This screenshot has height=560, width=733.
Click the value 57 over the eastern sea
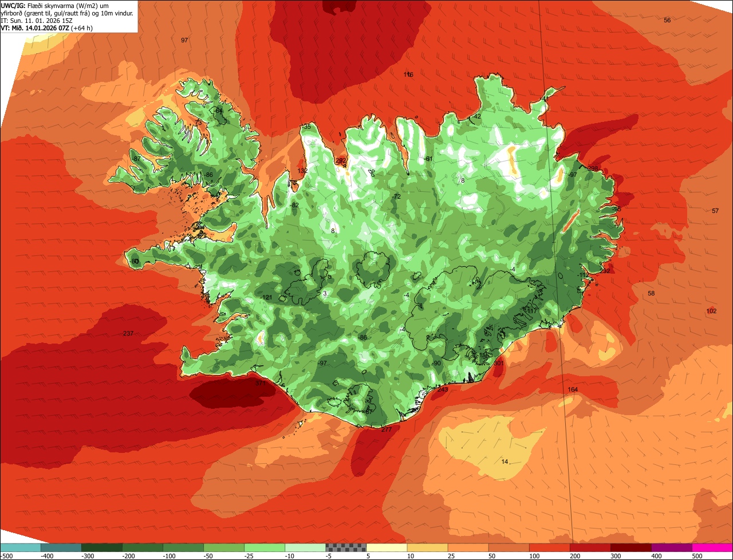pyautogui.click(x=715, y=211)
